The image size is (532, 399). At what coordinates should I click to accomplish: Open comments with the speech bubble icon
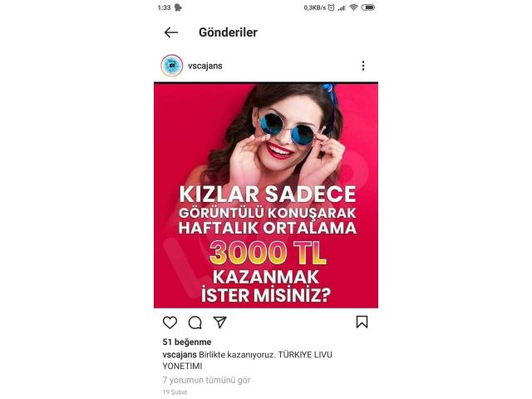point(195,323)
